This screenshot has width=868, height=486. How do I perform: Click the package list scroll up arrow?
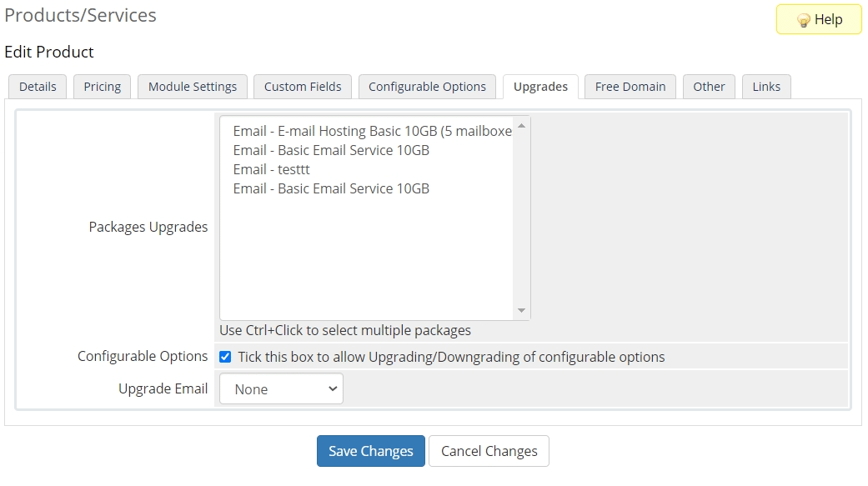tap(522, 126)
